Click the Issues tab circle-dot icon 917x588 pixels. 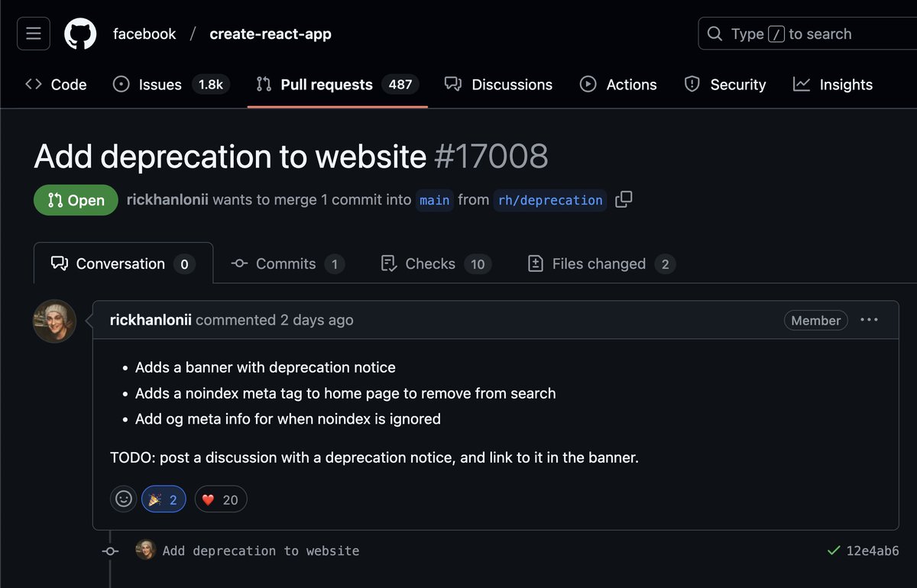pos(121,85)
